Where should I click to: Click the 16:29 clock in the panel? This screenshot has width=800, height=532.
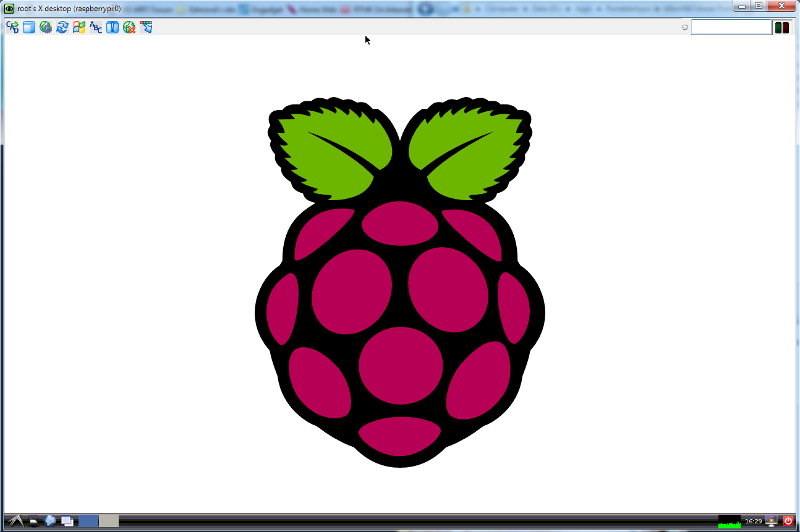coord(753,521)
